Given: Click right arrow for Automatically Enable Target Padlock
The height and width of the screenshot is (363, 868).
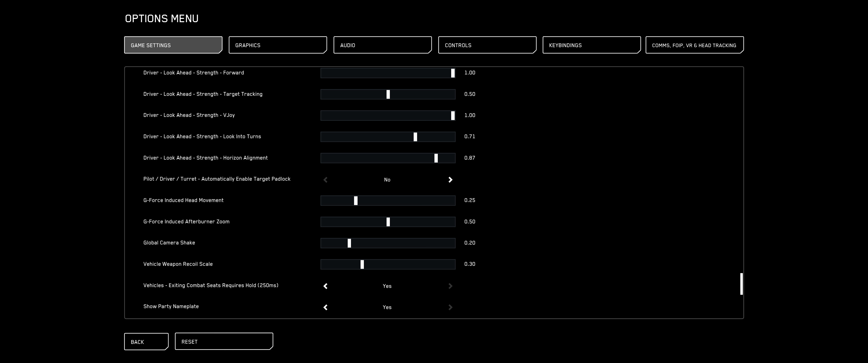Looking at the screenshot, I should click(450, 180).
